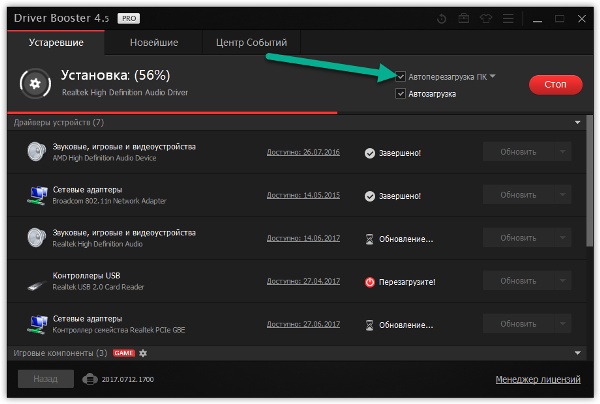
Task: Open Обновить dropdown arrow for Realtek PCIe GBE
Action: [x=563, y=324]
